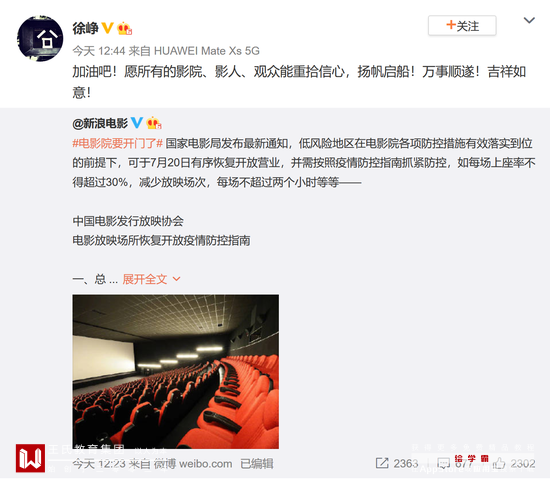Screen dimensions: 550x484
Task: Visit the @新浪电影 account link
Action: tap(100, 123)
